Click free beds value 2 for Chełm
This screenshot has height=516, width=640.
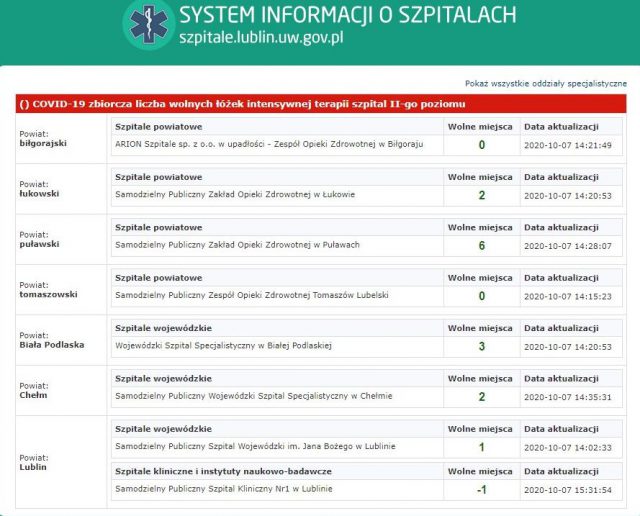point(482,397)
